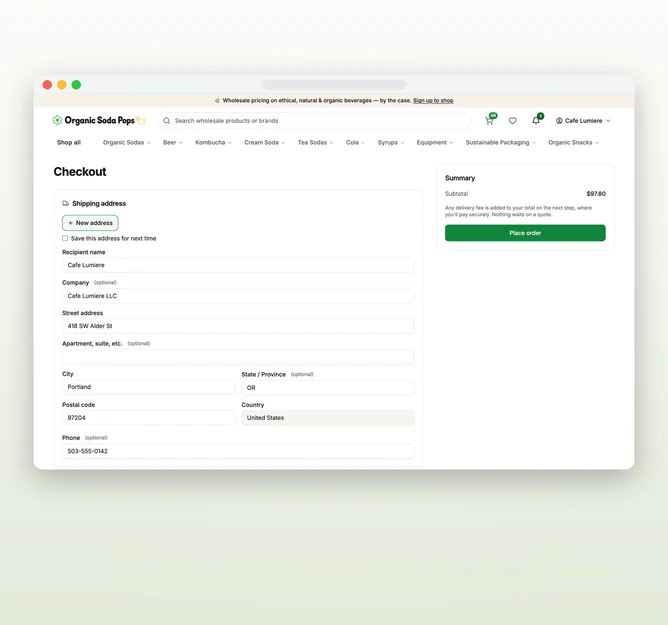668x625 pixels.
Task: Expand the Organic Sodas menu
Action: click(127, 143)
